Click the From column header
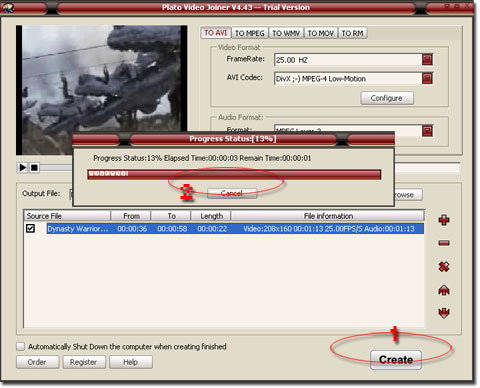Viewport: 480px width, 388px height. pyautogui.click(x=131, y=216)
